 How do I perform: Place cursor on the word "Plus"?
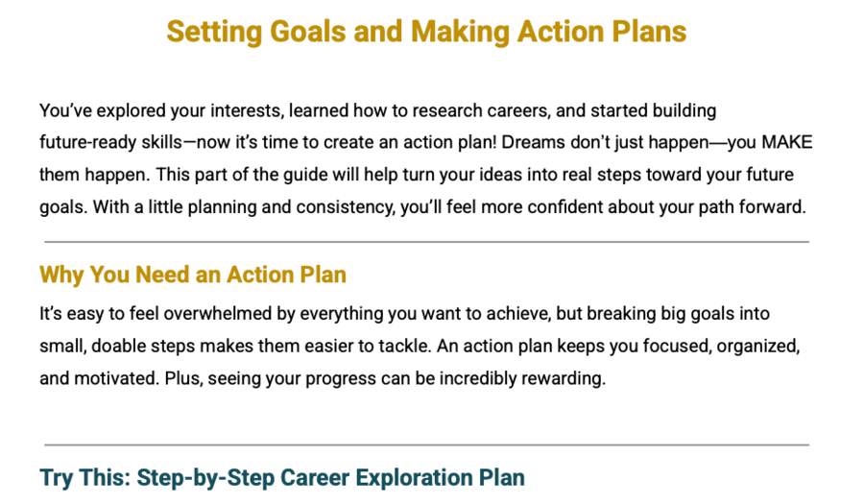coord(176,378)
